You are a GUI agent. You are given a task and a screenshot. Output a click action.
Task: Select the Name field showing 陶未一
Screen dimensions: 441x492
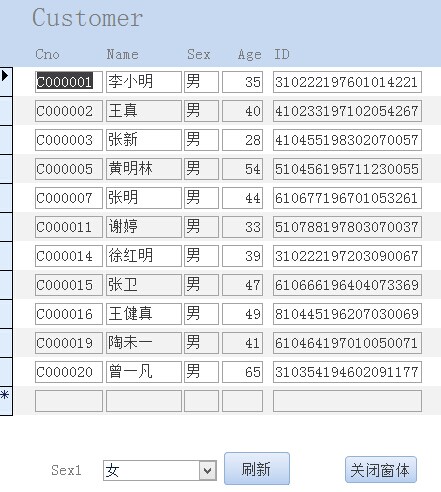[144, 343]
